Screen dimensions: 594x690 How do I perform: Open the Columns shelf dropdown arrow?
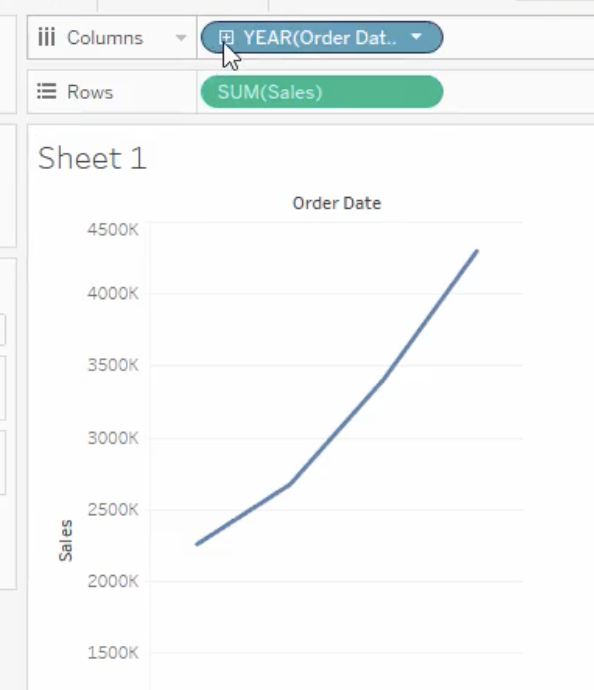(x=180, y=38)
